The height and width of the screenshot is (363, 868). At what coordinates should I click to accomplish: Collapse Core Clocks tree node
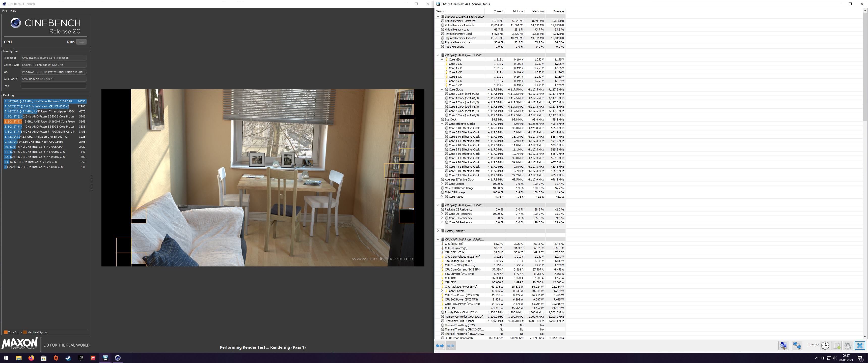442,89
